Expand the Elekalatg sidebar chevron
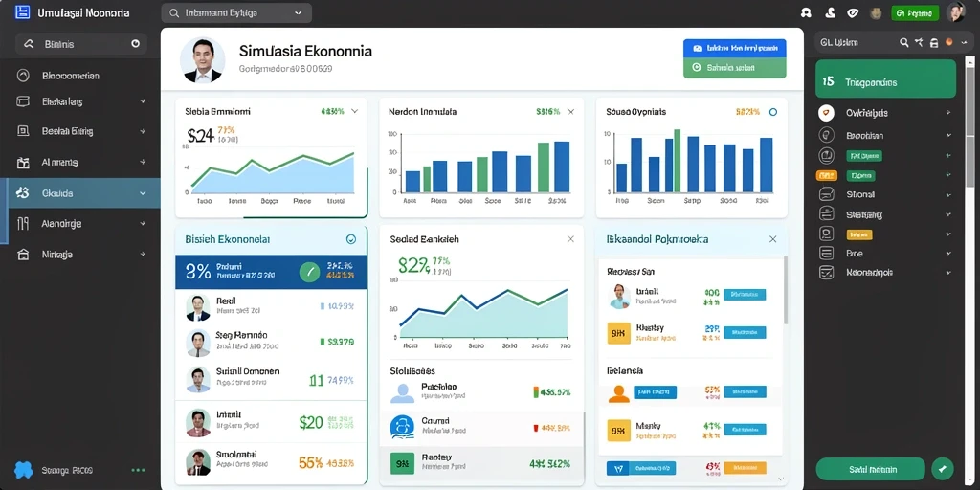This screenshot has height=490, width=980. 143,101
